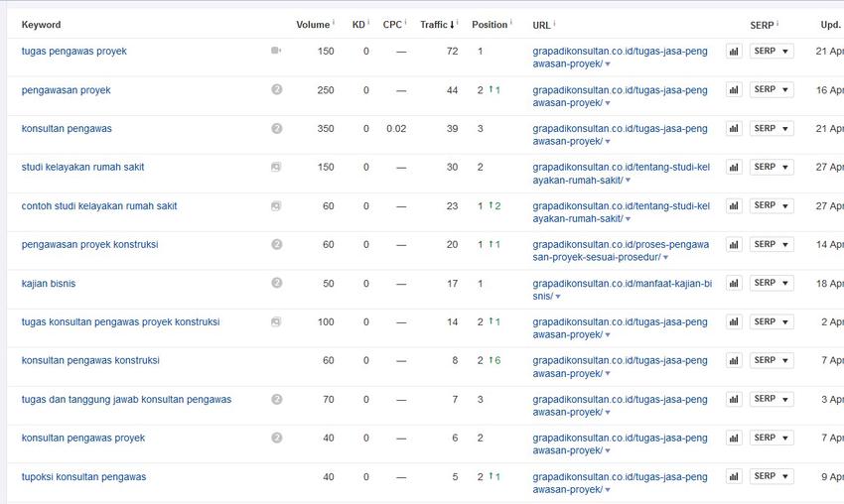Open keyword link 'tupoksi konsultan pengawas'
The image size is (844, 504).
click(83, 476)
